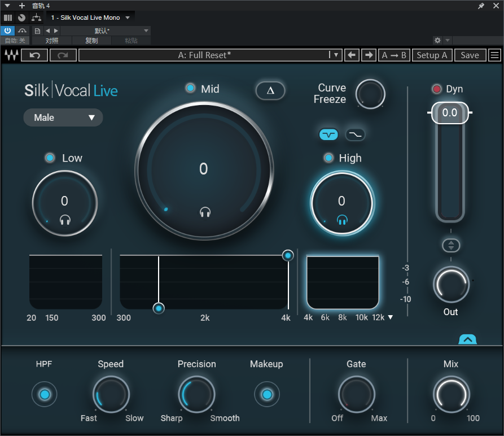Load the next preset with right arrow
Screen dimensions: 504x436
click(369, 55)
